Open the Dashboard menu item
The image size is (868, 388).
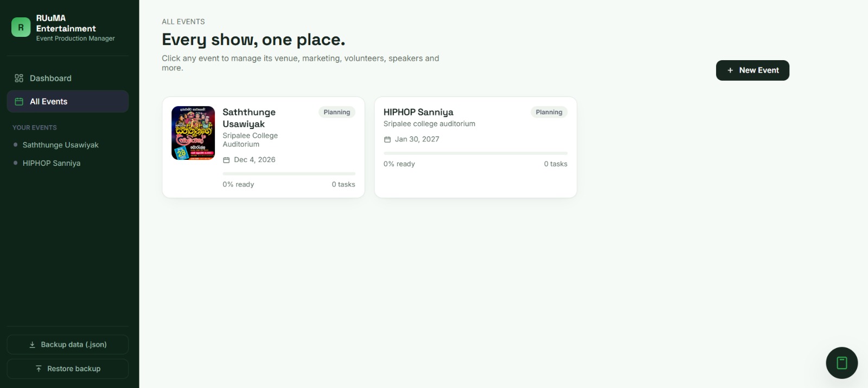coord(68,78)
